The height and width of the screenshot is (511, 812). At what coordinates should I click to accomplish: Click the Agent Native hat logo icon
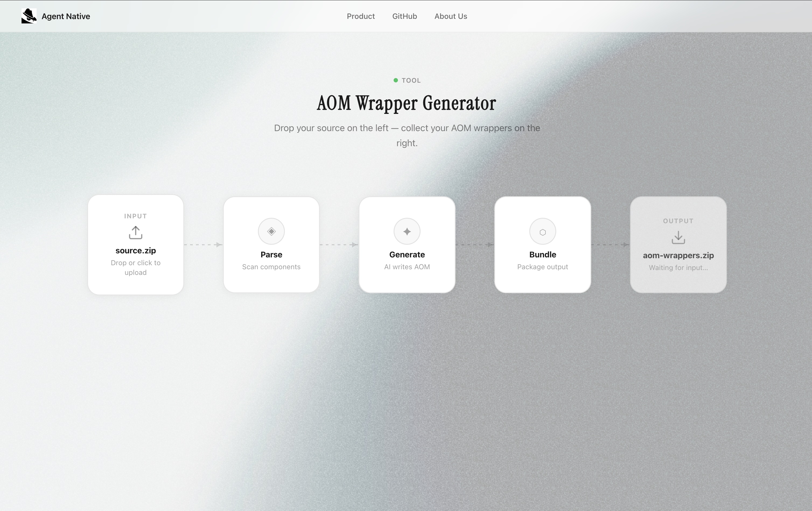click(29, 16)
